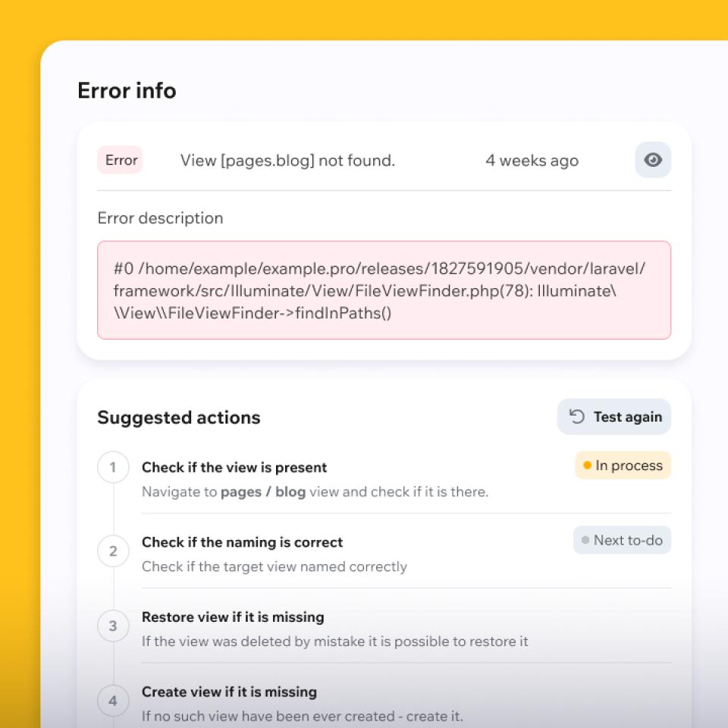Click the refresh icon in Test again
The image size is (728, 728).
[x=577, y=416]
